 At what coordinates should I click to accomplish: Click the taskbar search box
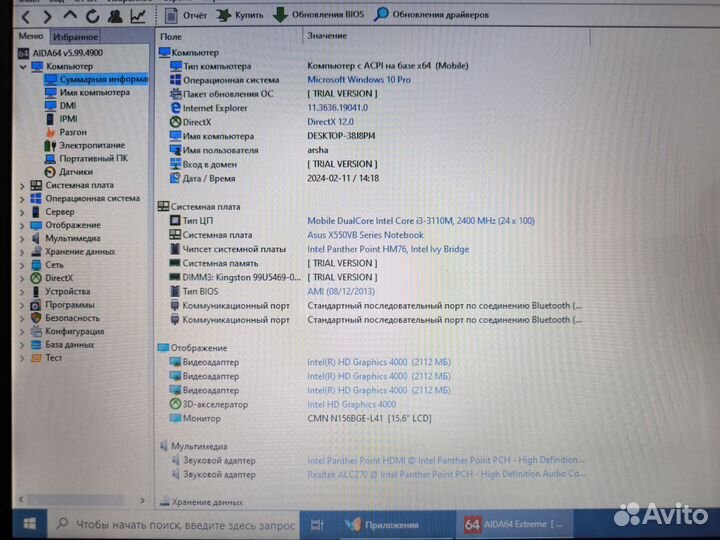(174, 524)
